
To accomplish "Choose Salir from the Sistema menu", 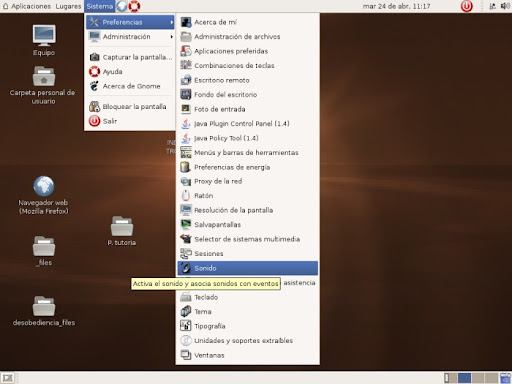I will click(x=130, y=121).
